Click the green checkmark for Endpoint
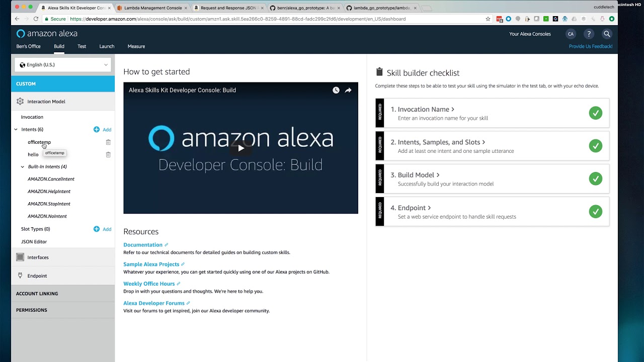 [596, 211]
